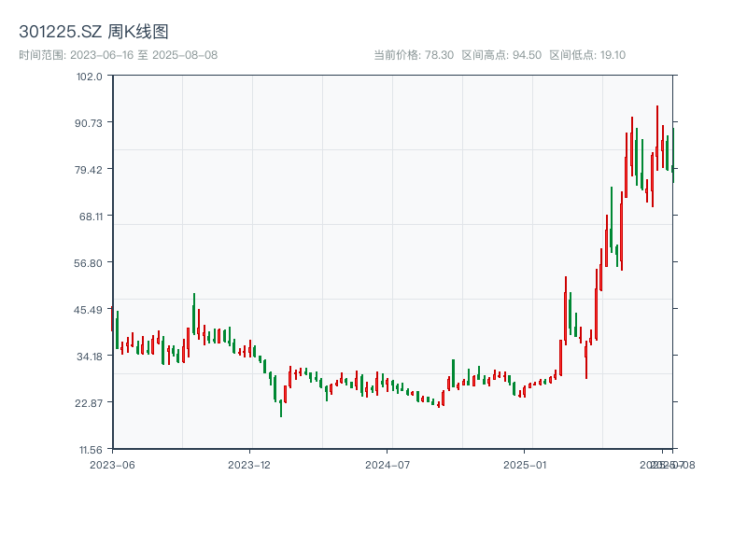Click the x-axis label 2023-12
Viewport: 747px width, 560px height.
coord(249,465)
